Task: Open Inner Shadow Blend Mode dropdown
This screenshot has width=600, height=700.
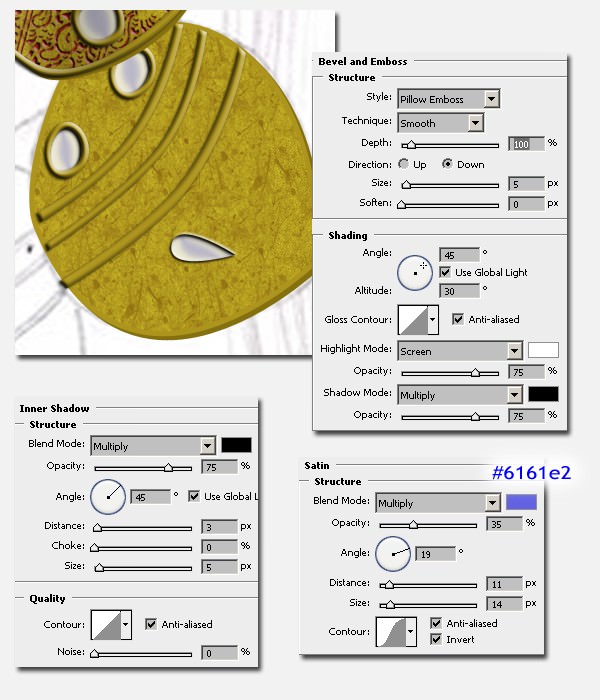Action: pyautogui.click(x=153, y=446)
